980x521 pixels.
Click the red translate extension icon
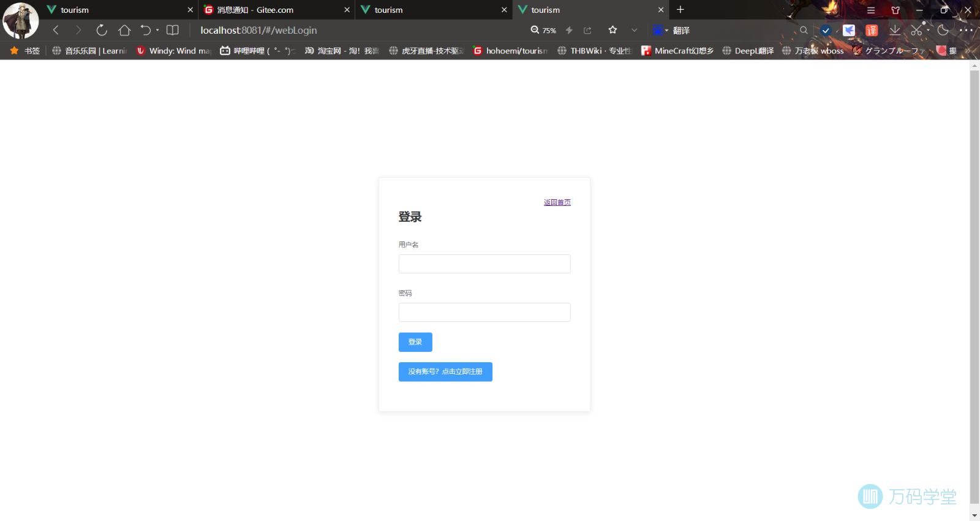point(872,30)
